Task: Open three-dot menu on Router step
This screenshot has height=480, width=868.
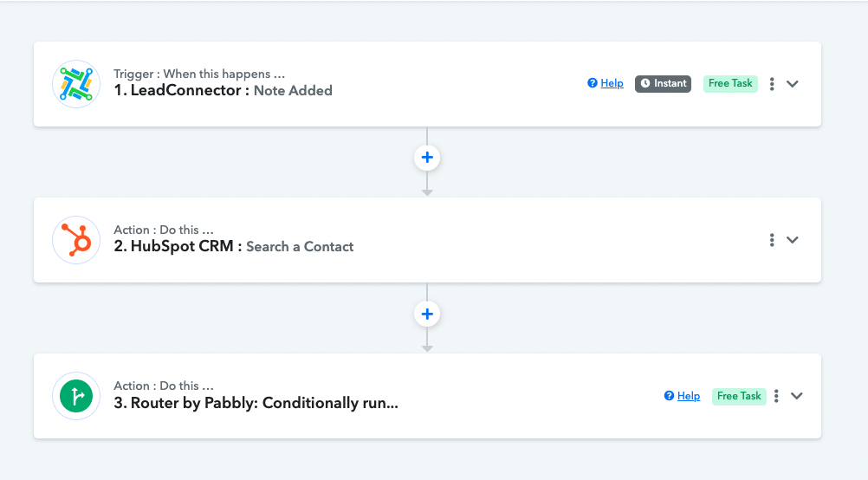Action: pyautogui.click(x=776, y=396)
